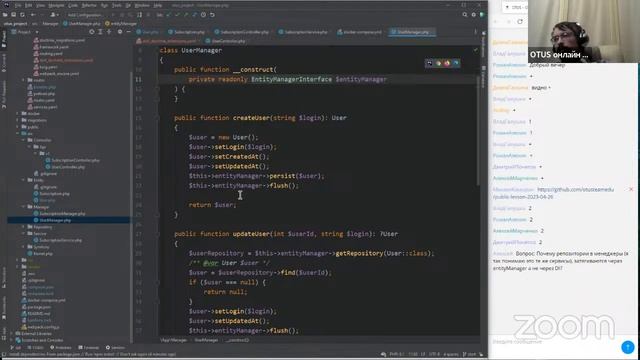Open the Window menu

(x=142, y=5)
